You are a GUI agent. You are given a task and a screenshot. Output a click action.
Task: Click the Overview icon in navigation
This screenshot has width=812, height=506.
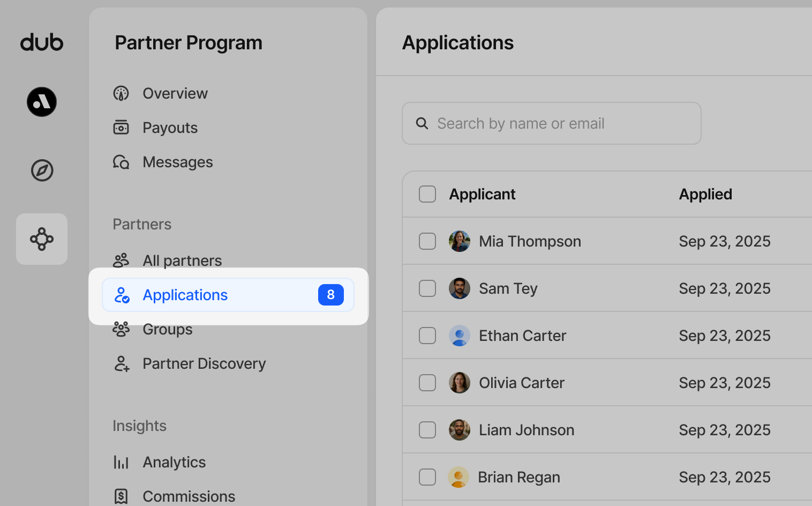[121, 93]
